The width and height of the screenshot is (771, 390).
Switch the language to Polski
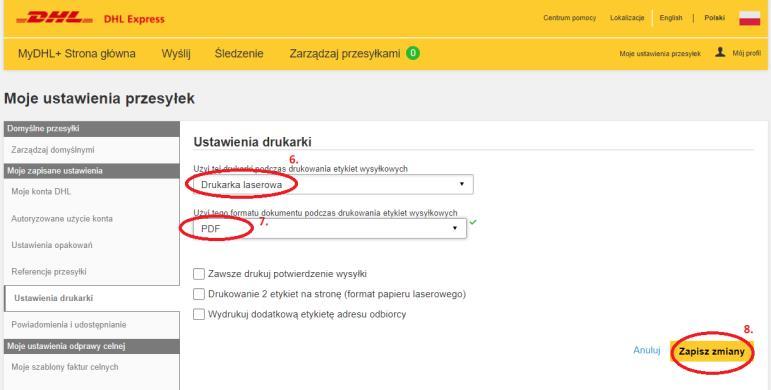tap(714, 18)
